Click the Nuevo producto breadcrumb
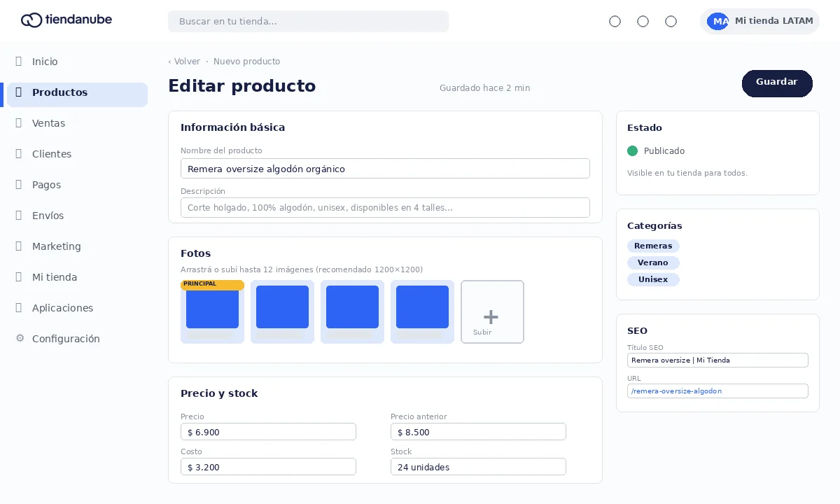840x504 pixels. (246, 62)
